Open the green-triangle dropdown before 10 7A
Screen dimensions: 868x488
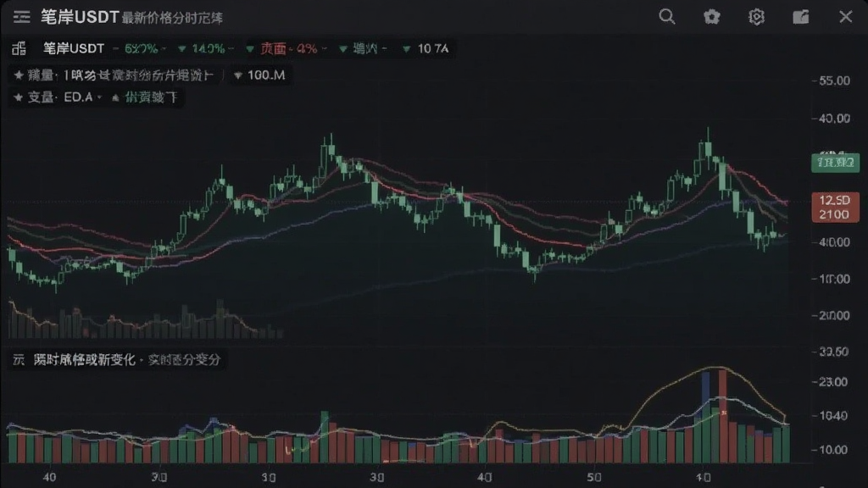[364, 48]
